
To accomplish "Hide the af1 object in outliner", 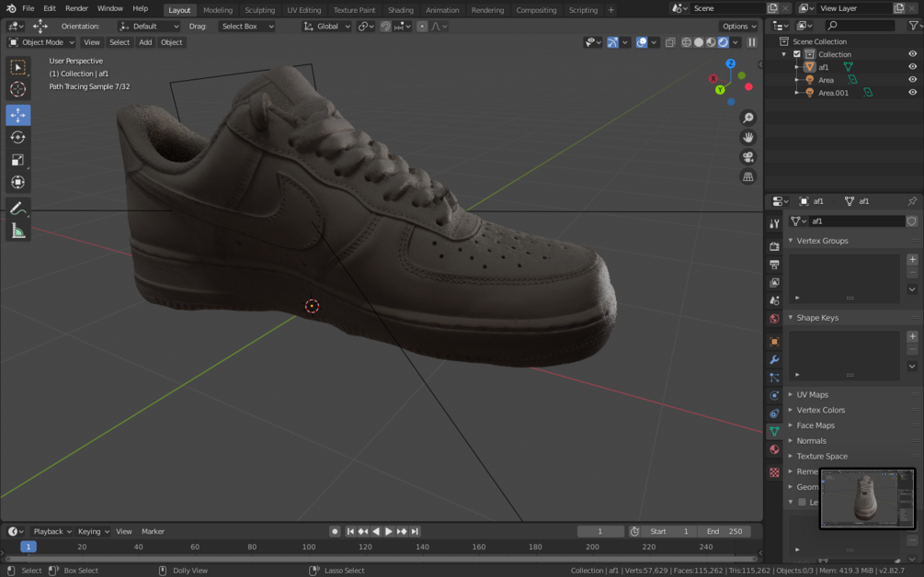I will pos(912,66).
